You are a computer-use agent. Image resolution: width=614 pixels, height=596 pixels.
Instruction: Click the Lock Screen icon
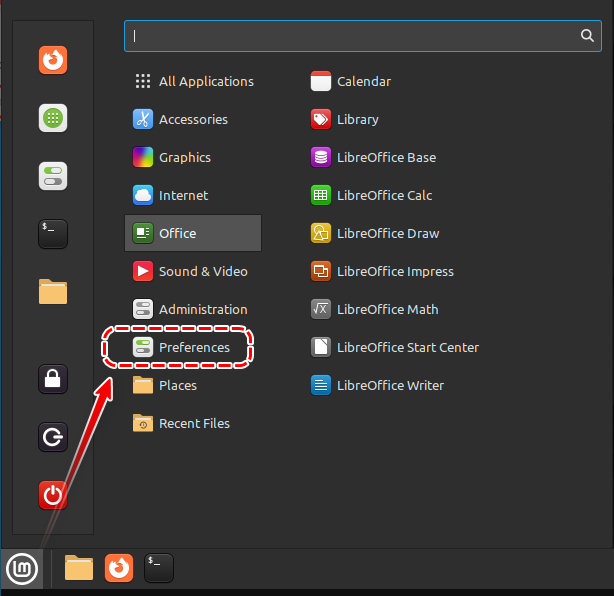click(x=53, y=379)
